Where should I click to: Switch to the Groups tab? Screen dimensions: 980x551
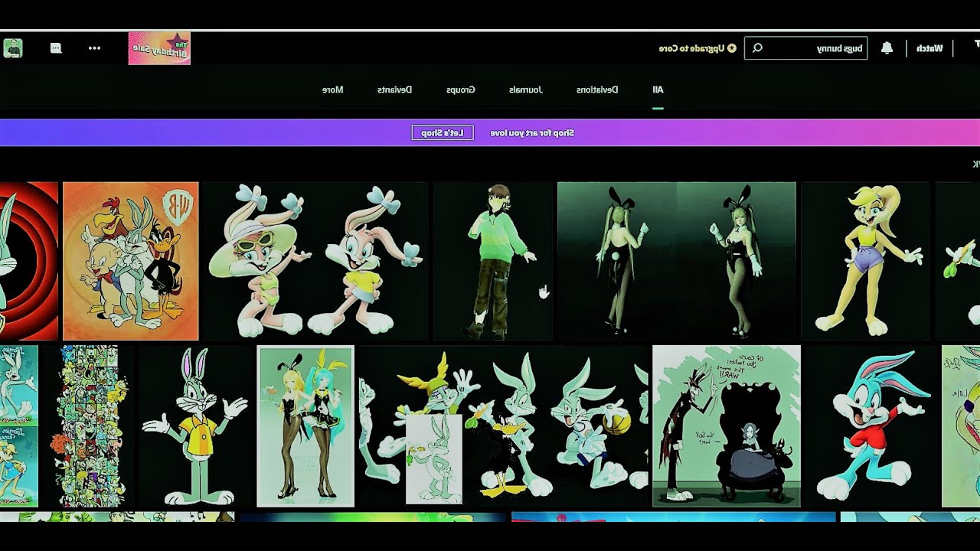[x=461, y=90]
